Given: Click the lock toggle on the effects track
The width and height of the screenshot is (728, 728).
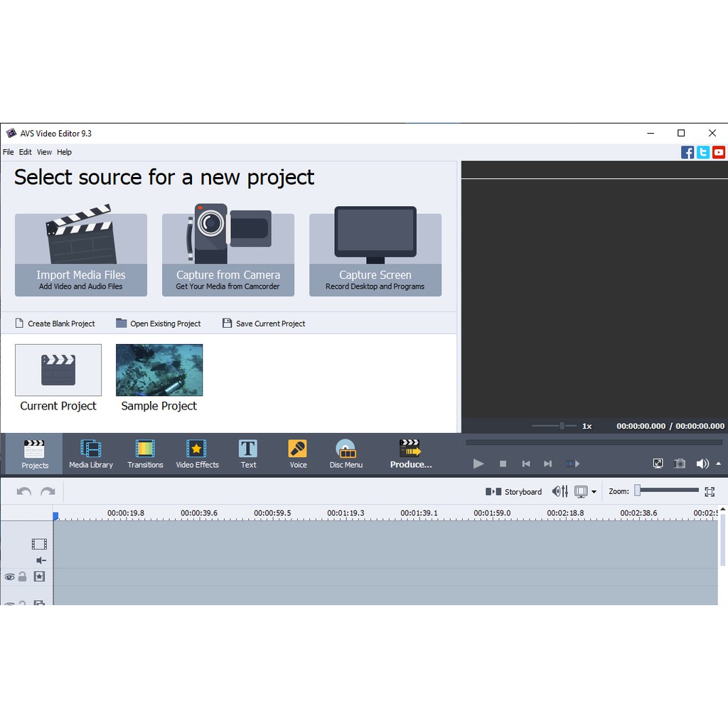Looking at the screenshot, I should coord(21,577).
